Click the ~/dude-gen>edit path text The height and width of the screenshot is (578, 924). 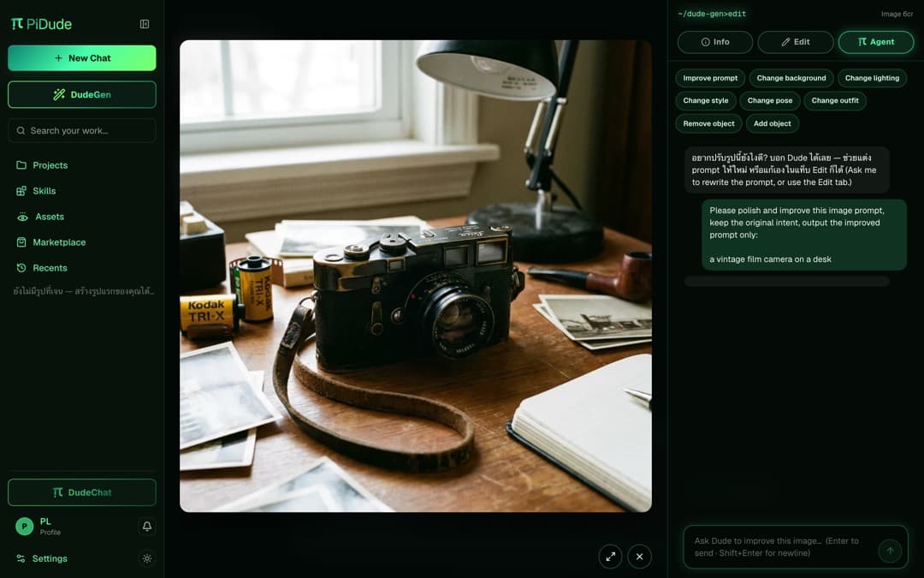[712, 14]
